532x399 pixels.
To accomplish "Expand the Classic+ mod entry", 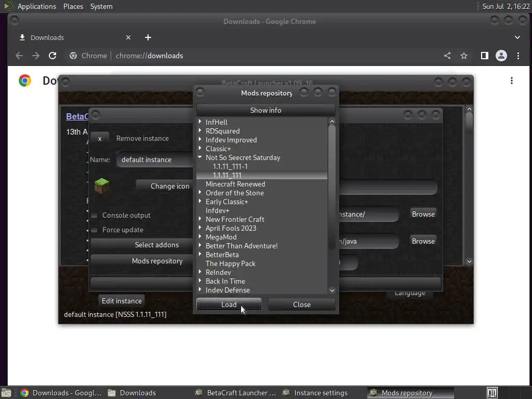I will click(x=200, y=148).
